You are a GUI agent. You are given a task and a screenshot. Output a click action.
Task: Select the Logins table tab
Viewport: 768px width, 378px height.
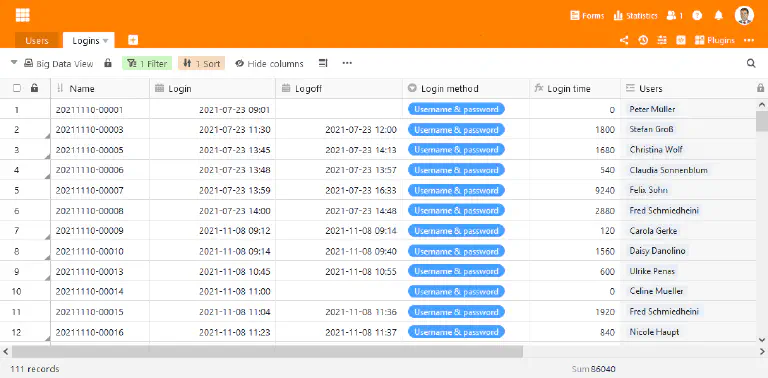86,41
